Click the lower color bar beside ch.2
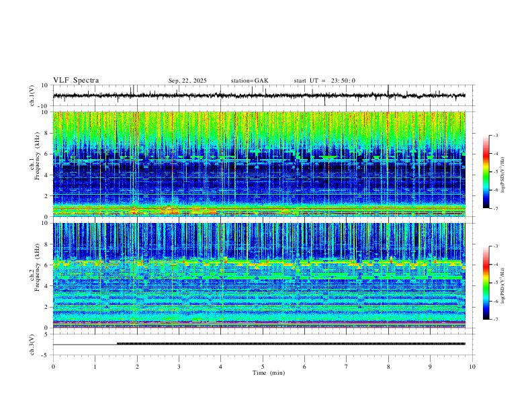Viewport: 532px width, 411px height. click(x=486, y=283)
